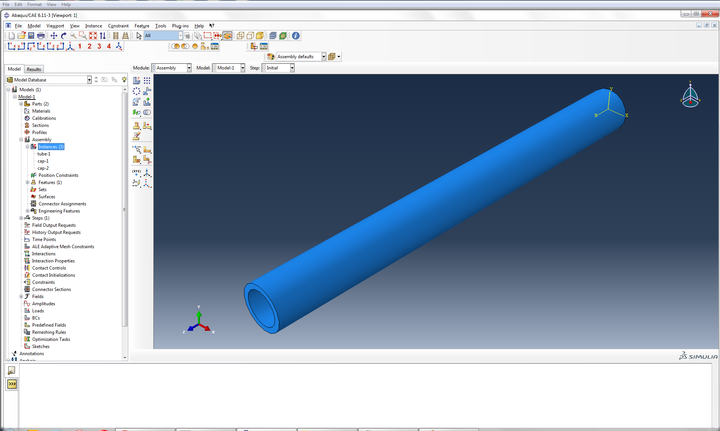Click the Open file folder icon

pos(21,36)
